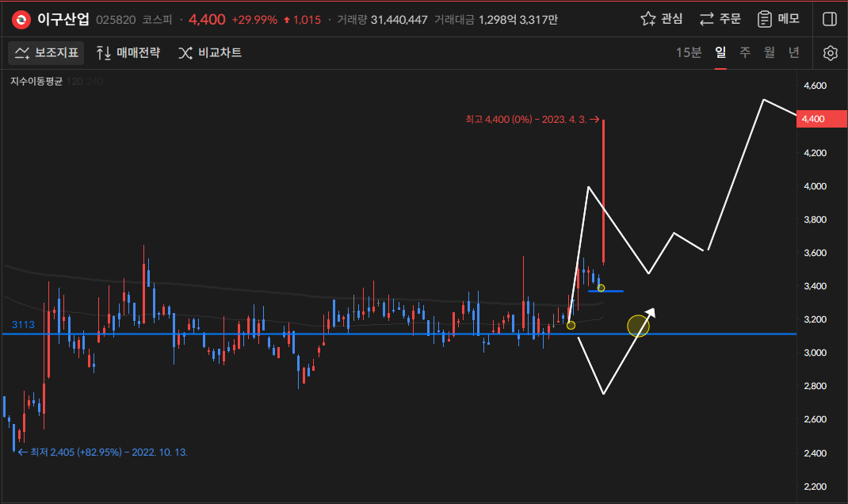The width and height of the screenshot is (848, 504).
Task: Select the 년 yearly chart tab
Action: point(793,53)
